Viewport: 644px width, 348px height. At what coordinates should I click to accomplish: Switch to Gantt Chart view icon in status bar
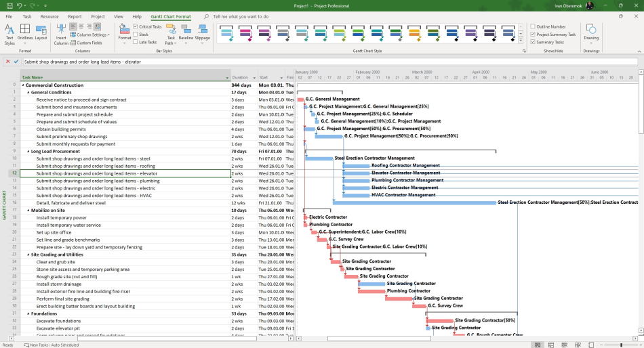click(537, 345)
